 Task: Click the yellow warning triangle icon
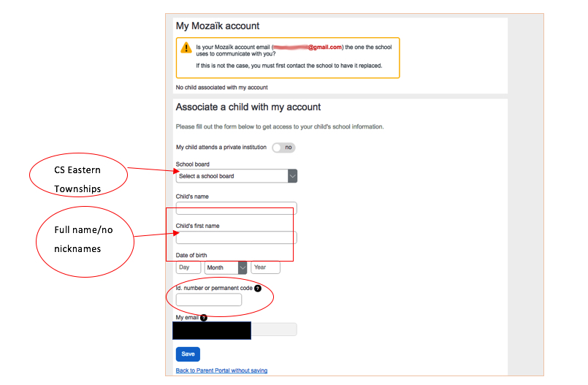tap(186, 48)
